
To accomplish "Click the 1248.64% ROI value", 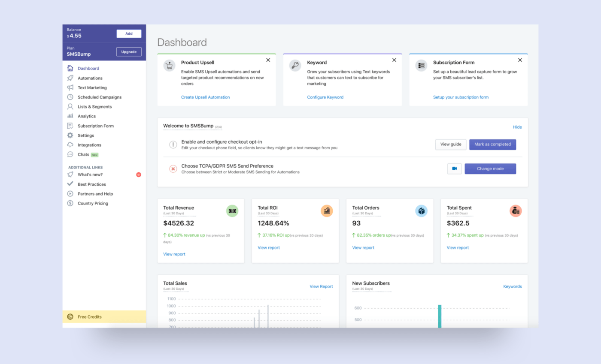I will [x=273, y=223].
